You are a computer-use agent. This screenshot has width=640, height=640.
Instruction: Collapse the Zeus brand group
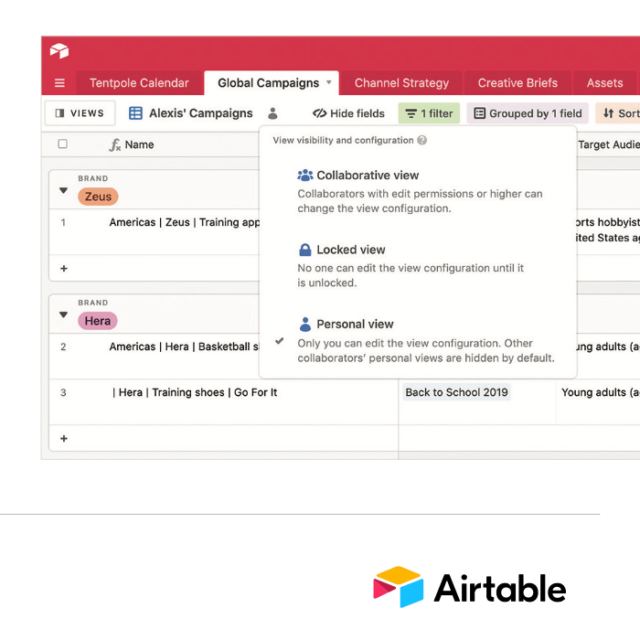point(63,191)
